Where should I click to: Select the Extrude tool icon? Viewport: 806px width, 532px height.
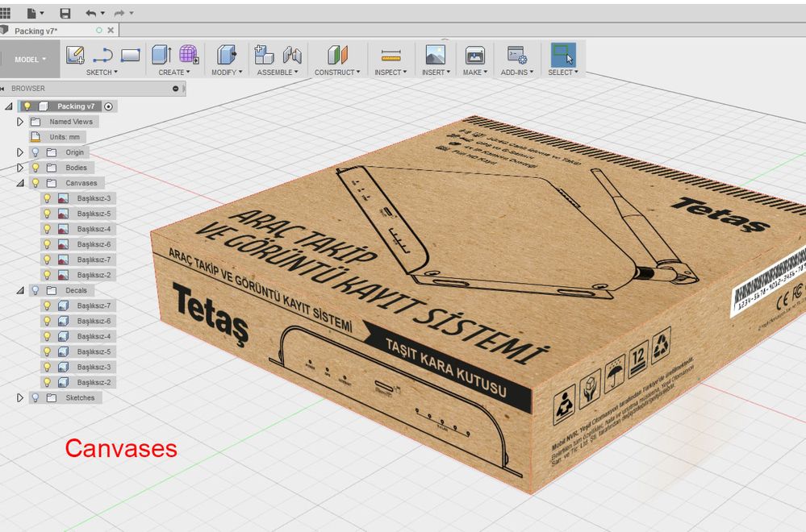pos(161,55)
